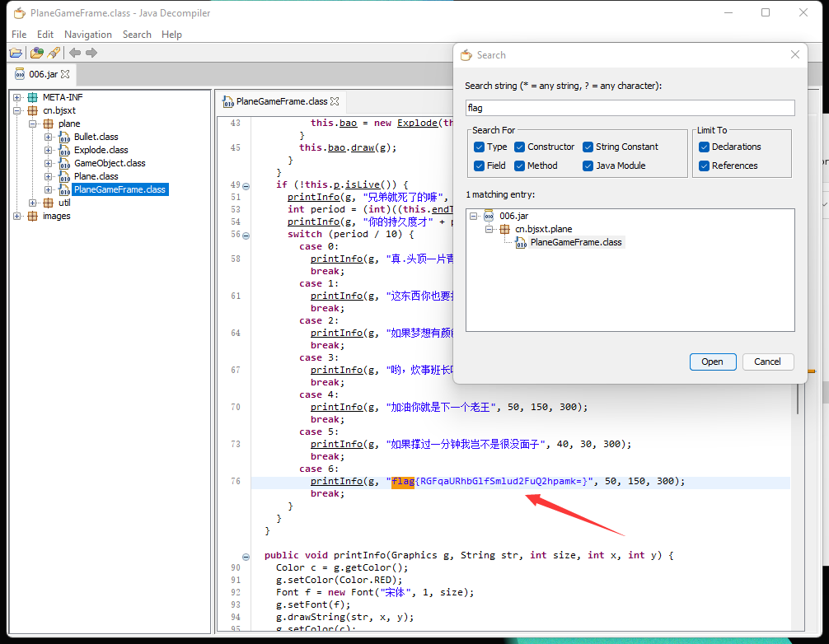The image size is (829, 644).
Task: Click the Forward navigation arrow icon
Action: [x=91, y=53]
